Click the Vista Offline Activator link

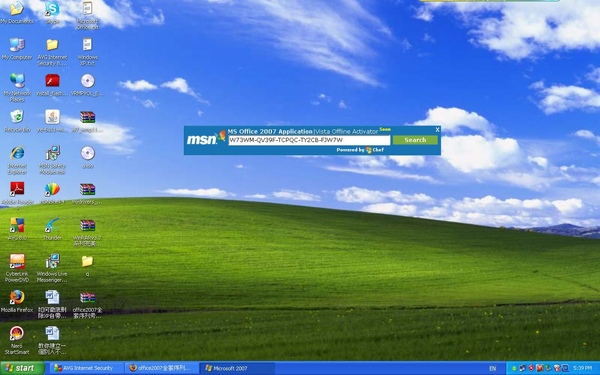(346, 131)
